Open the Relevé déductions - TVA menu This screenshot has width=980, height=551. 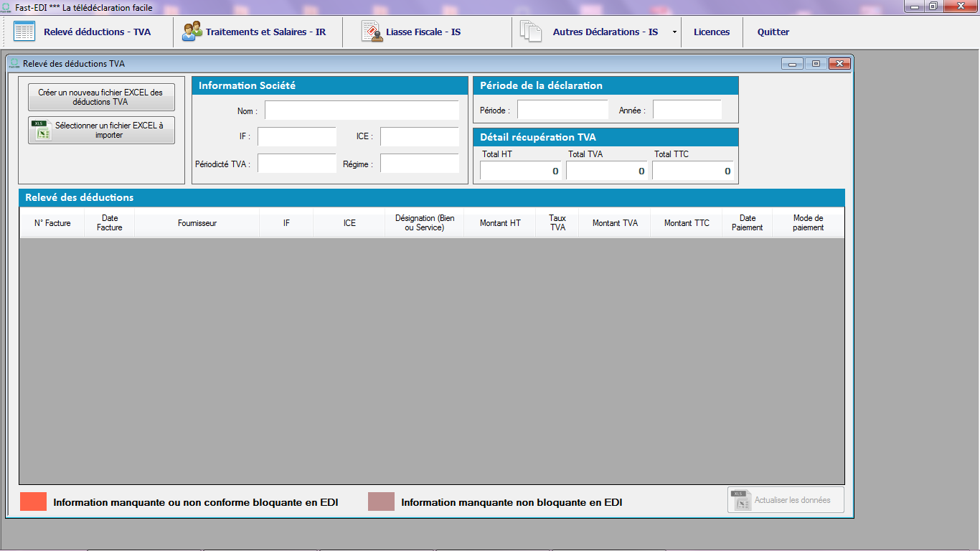point(97,32)
